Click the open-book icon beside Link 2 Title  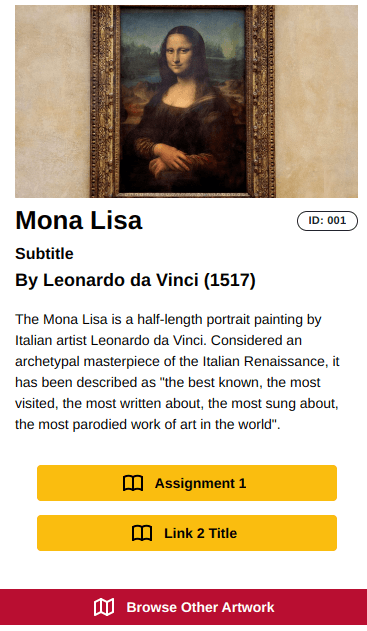[142, 533]
